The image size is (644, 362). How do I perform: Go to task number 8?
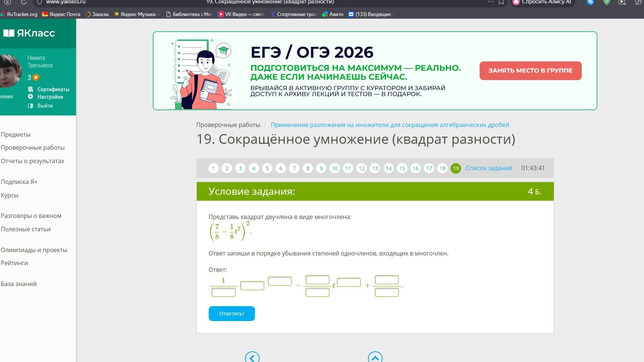click(307, 168)
